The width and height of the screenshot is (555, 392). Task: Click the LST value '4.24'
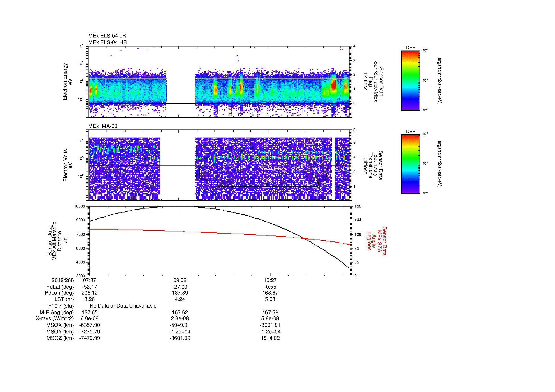pyautogui.click(x=180, y=300)
